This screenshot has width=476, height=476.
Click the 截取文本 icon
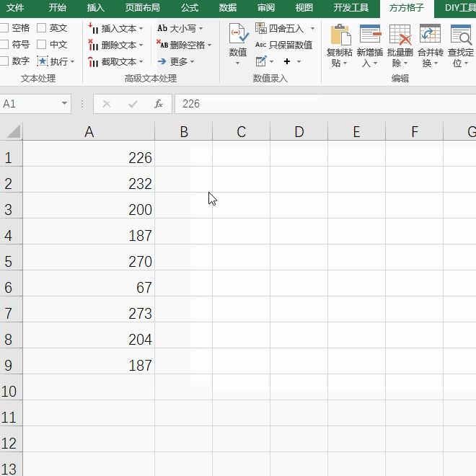pos(93,61)
